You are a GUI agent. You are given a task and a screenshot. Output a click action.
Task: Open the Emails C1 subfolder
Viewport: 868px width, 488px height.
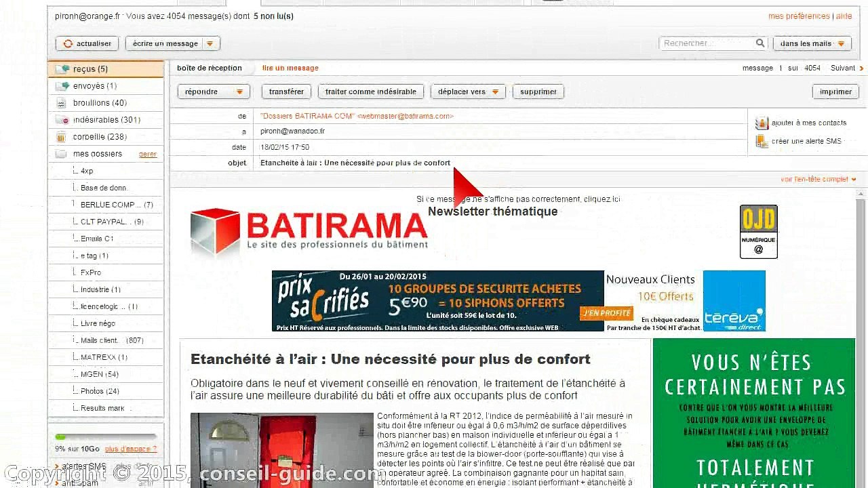(x=97, y=239)
